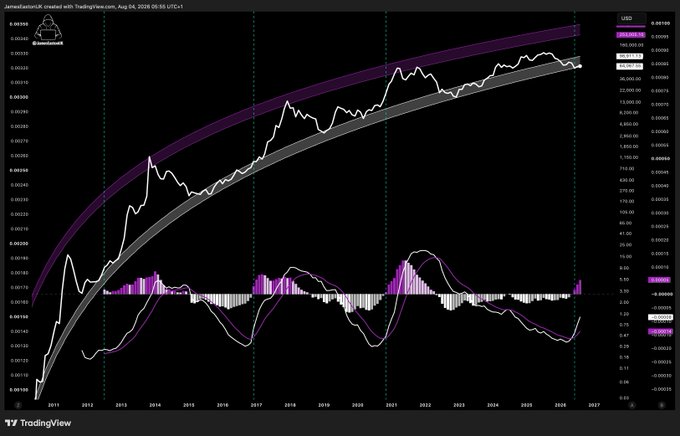Click the 8,200.00 value on the USD axis
This screenshot has width=680, height=436.
click(631, 113)
